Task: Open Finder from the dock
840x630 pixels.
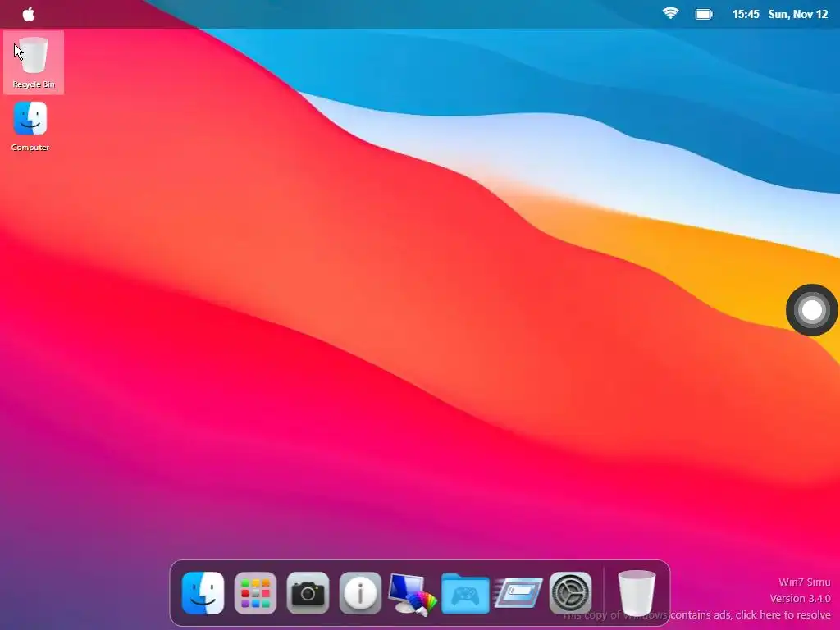Action: click(203, 593)
